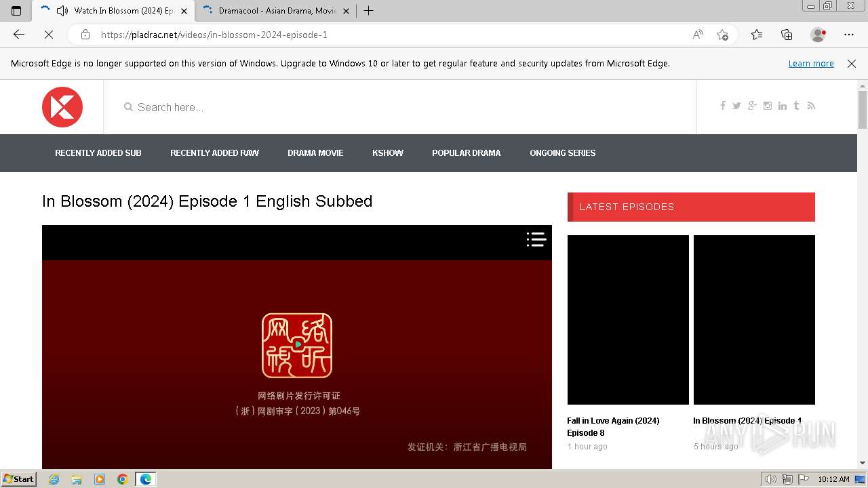Screen dimensions: 868x488
Task: Open the Instagram social link
Action: pyautogui.click(x=768, y=106)
